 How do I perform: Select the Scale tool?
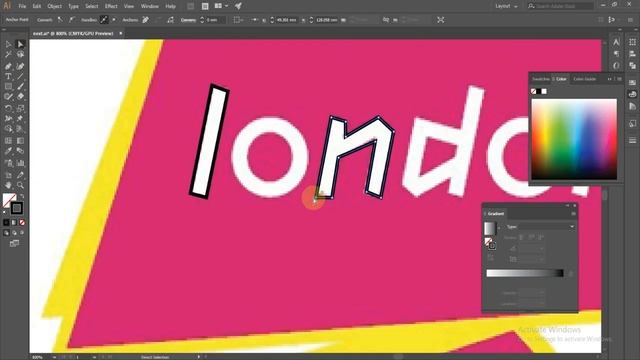[20, 108]
